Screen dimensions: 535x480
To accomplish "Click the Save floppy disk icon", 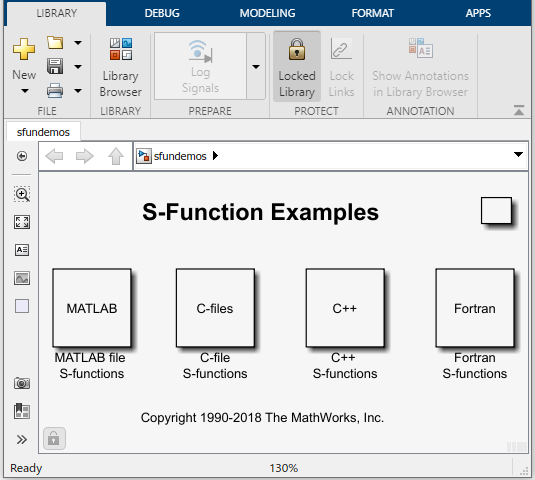I will tap(55, 66).
